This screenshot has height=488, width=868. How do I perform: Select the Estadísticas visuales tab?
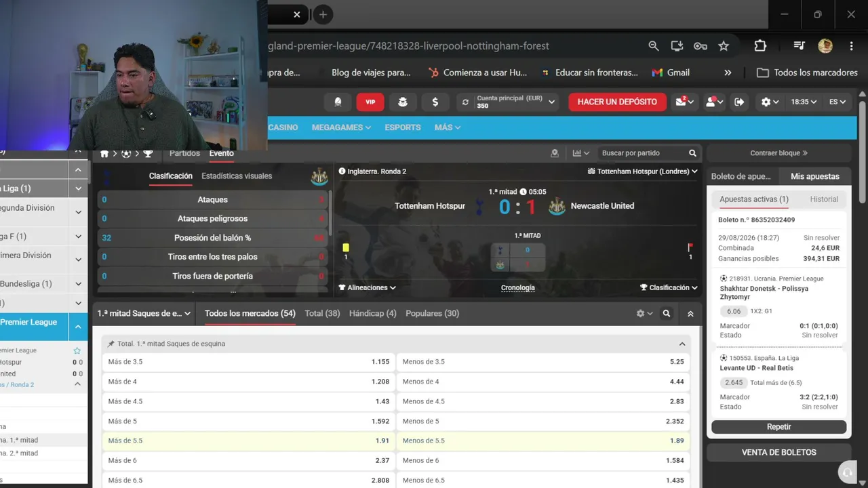click(x=237, y=176)
